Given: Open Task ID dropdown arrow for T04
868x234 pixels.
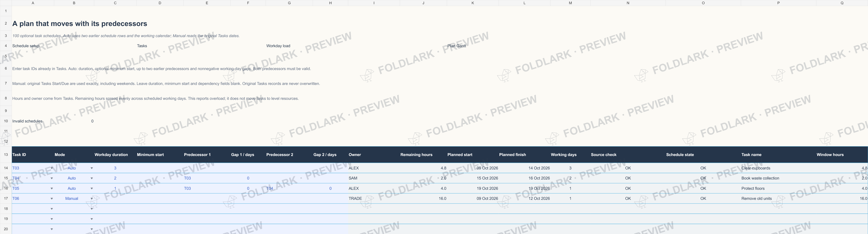Looking at the screenshot, I should (51, 178).
